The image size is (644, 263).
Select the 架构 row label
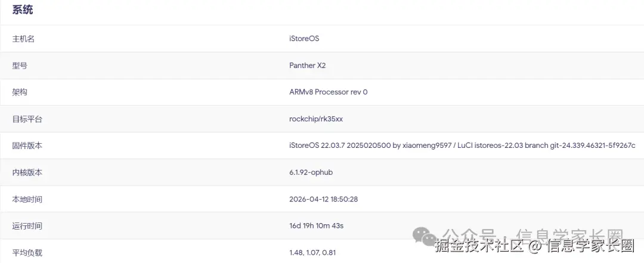(20, 92)
